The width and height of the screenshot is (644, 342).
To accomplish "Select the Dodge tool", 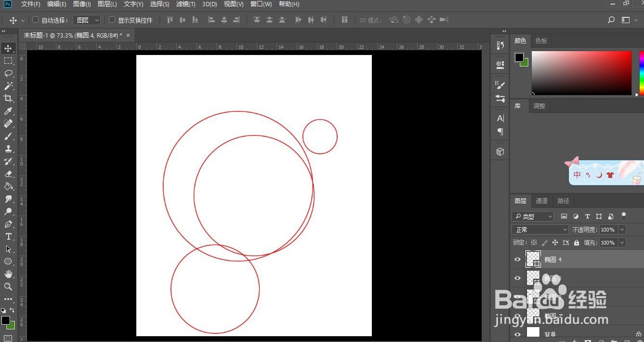I will (x=8, y=211).
